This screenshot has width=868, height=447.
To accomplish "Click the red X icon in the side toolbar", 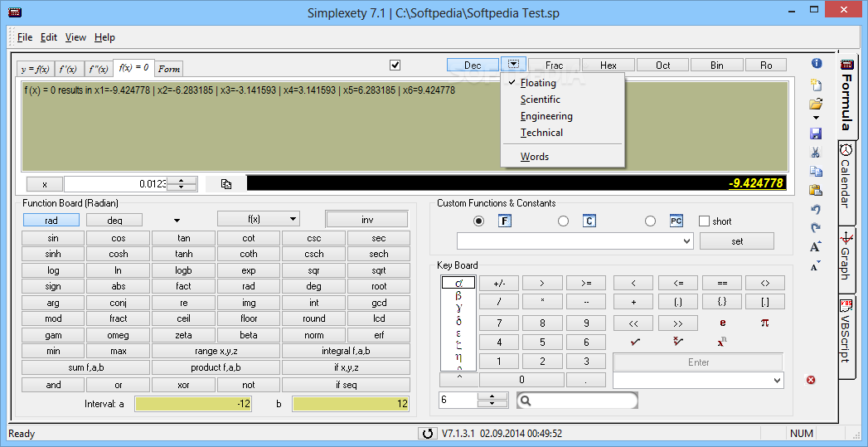I will coord(811,380).
